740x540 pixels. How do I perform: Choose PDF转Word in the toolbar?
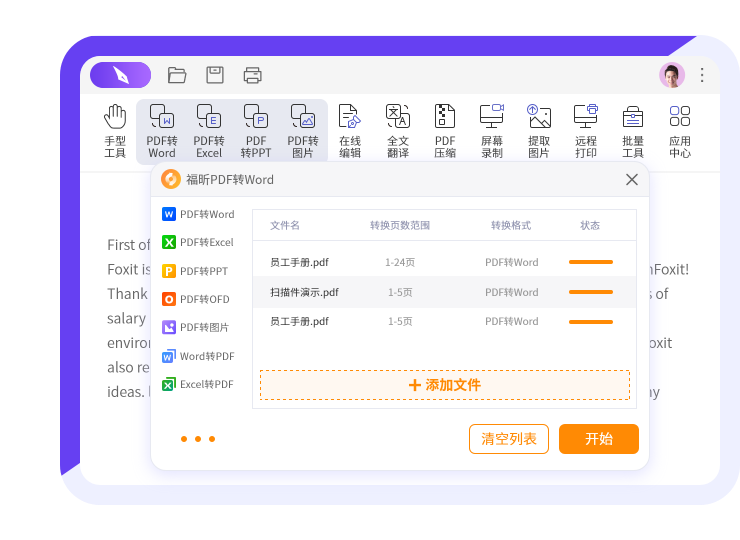(x=162, y=131)
